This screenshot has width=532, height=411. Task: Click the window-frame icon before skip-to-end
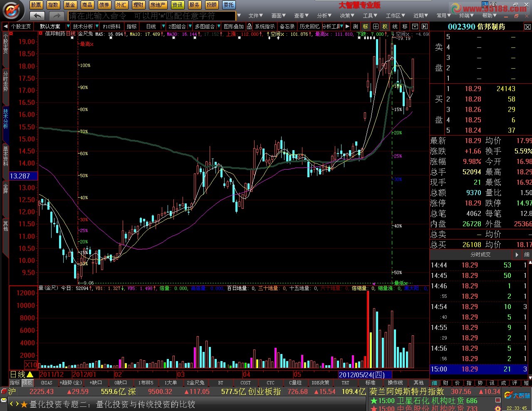pyautogui.click(x=415, y=26)
